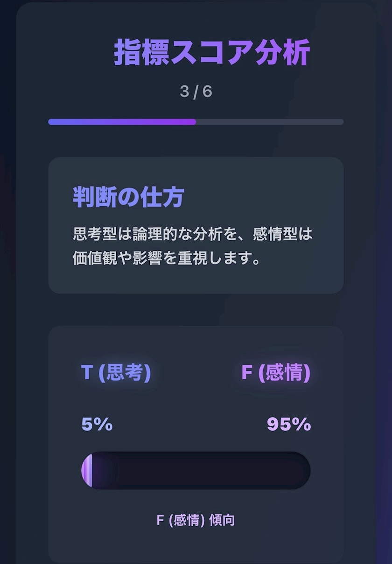Screen dimensions: 392x564
Task: Click the dark unfilled track of the T/F score bar
Action: (x=210, y=470)
